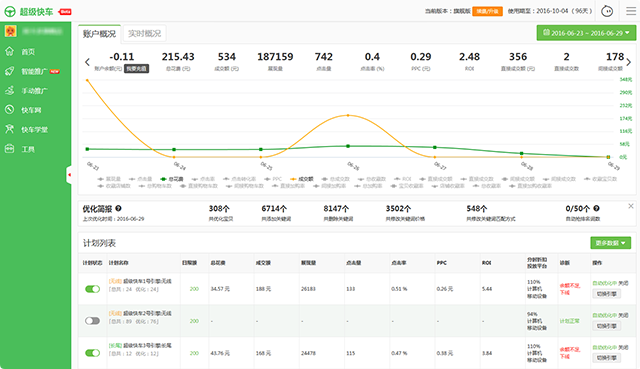Enable the 超级快车2号引擎 plan switch
640x369 pixels.
coord(92,321)
